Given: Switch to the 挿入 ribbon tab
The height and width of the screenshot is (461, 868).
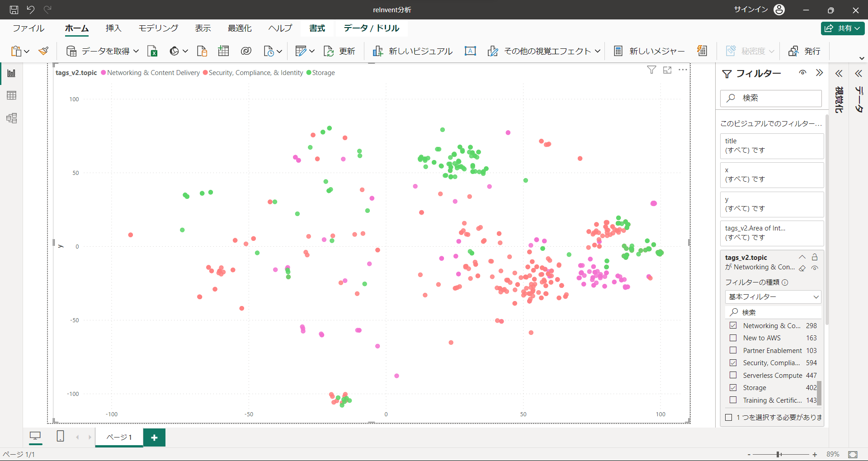Looking at the screenshot, I should point(113,28).
